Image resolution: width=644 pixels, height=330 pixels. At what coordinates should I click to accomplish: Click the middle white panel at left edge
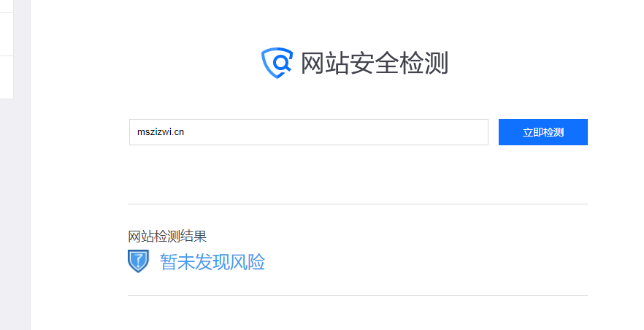(7, 34)
